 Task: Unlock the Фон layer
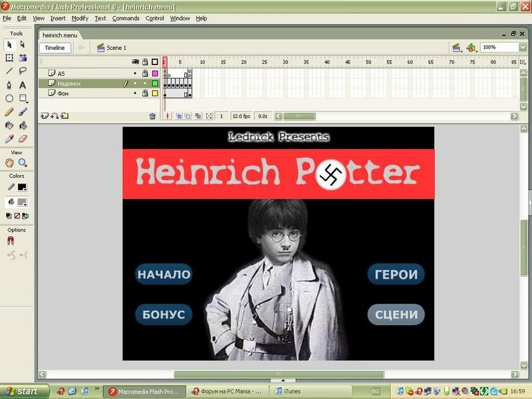(x=145, y=93)
